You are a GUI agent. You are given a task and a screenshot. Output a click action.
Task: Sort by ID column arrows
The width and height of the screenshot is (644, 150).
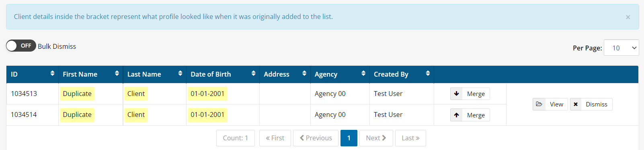(52, 73)
